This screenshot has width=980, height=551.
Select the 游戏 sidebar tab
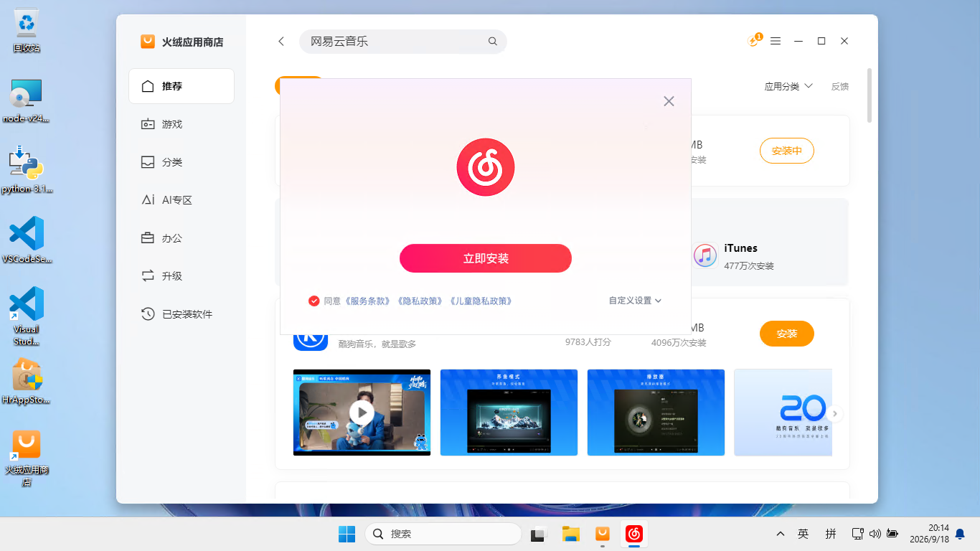(x=182, y=124)
